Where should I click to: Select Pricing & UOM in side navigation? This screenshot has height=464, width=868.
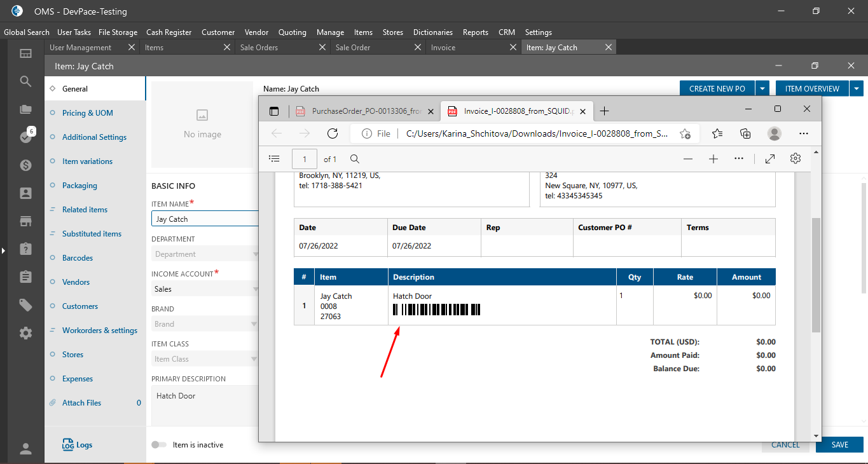pos(87,113)
